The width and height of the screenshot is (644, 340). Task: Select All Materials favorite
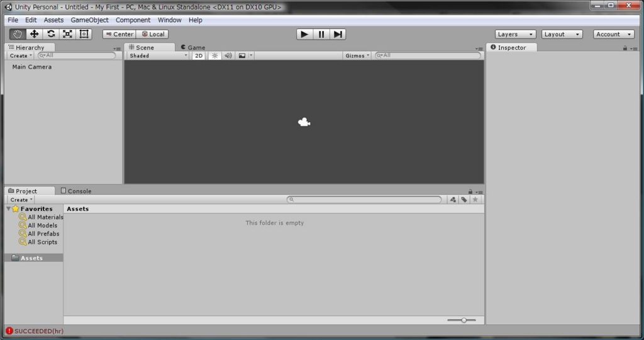(41, 217)
